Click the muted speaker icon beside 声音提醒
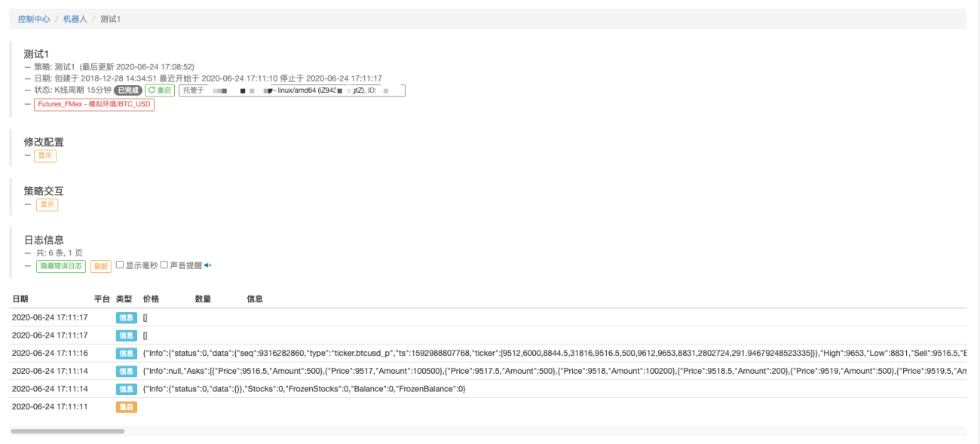The height and width of the screenshot is (444, 980). pos(208,265)
